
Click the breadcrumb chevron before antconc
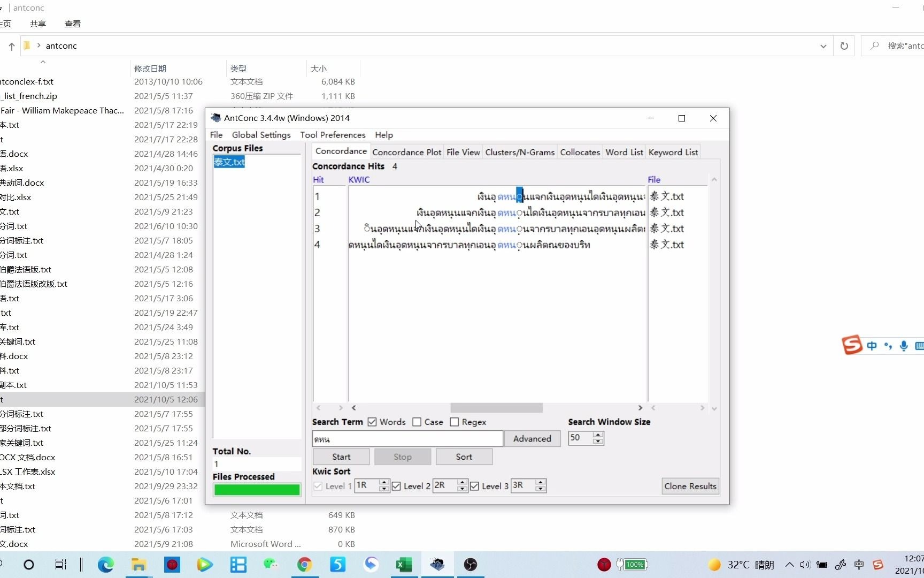pos(38,45)
